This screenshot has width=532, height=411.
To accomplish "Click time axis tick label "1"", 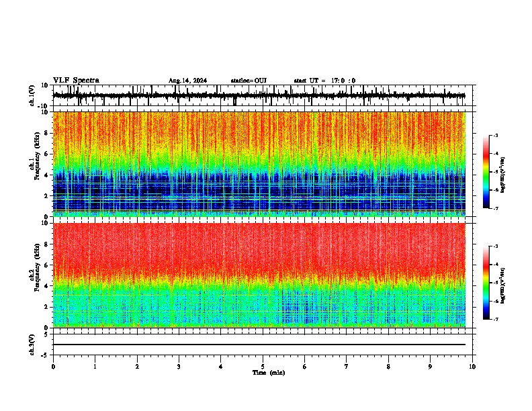I will (95, 367).
